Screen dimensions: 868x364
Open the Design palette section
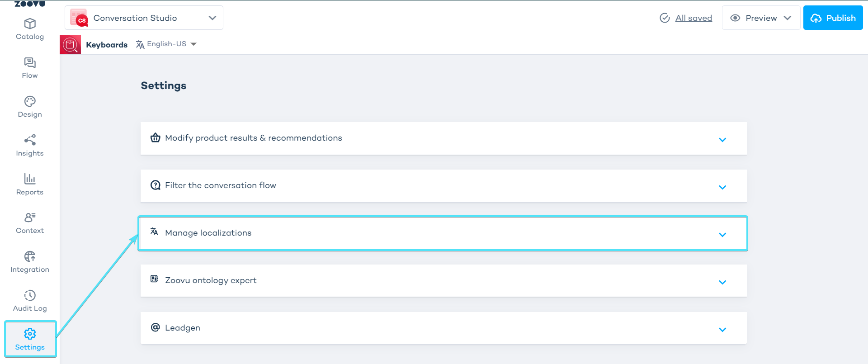pos(30,107)
